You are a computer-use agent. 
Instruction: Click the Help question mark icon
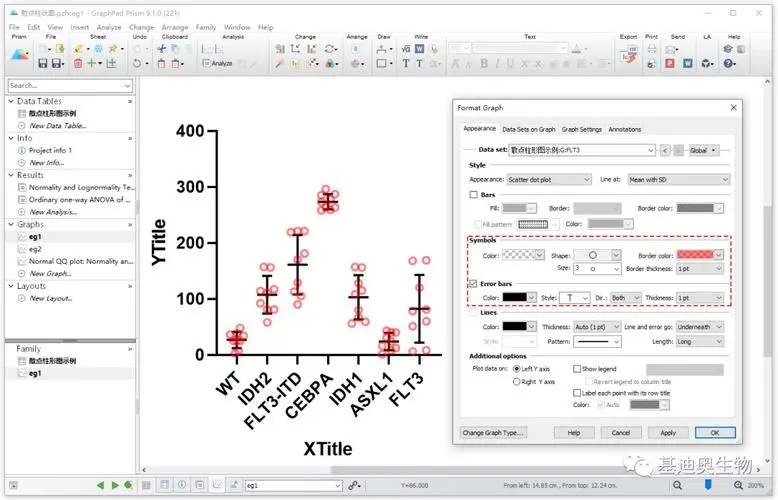[728, 63]
